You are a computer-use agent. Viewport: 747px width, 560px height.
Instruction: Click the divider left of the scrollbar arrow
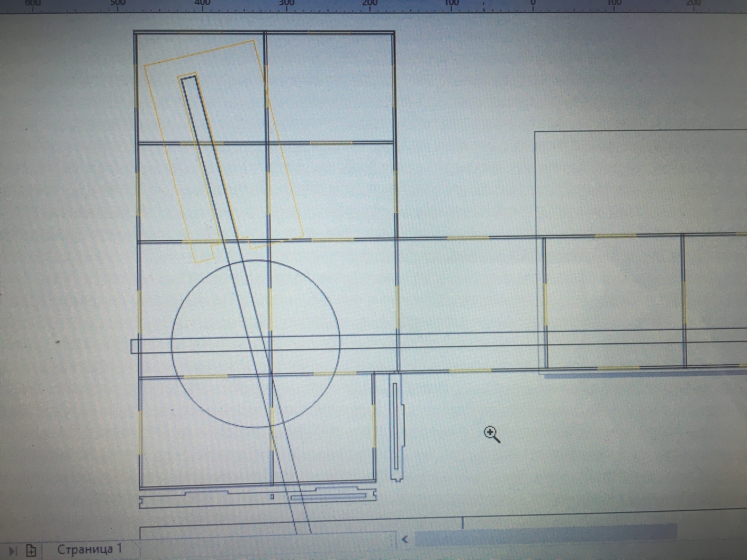pos(395,539)
